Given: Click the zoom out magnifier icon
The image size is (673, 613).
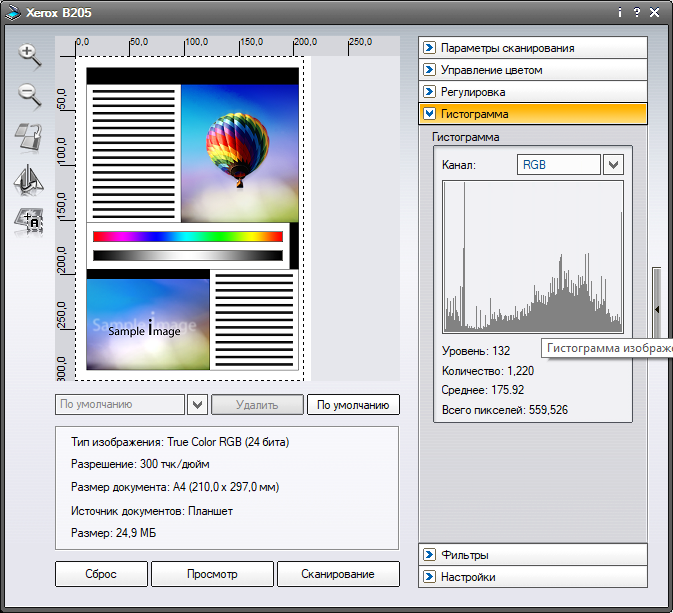Looking at the screenshot, I should [x=29, y=96].
